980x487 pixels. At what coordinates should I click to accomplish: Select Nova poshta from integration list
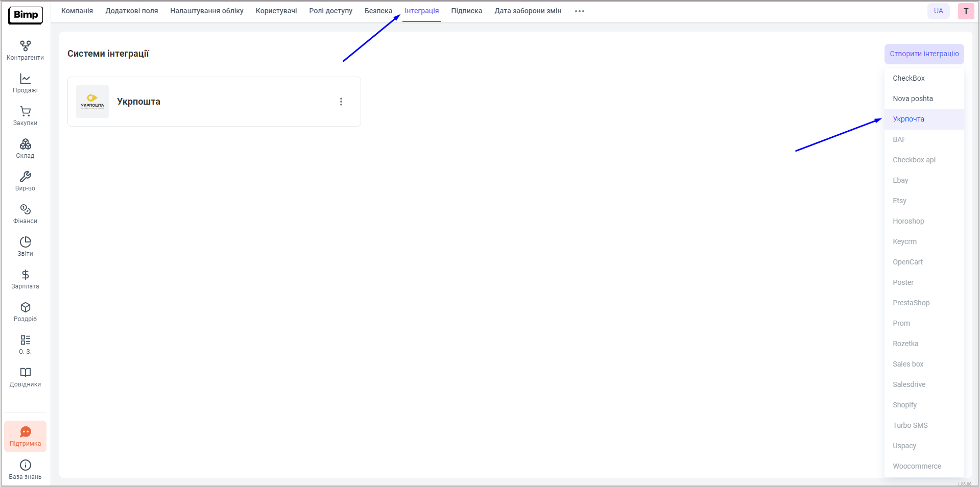tap(913, 99)
